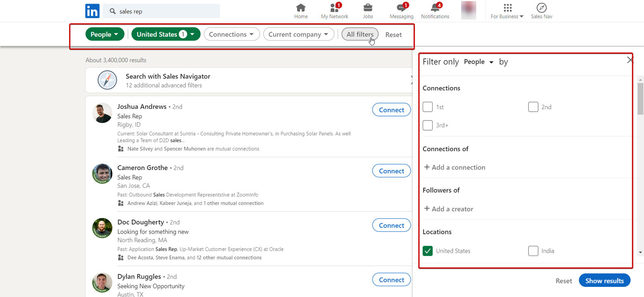644x297 pixels.
Task: Open the profile avatar menu
Action: tap(469, 10)
